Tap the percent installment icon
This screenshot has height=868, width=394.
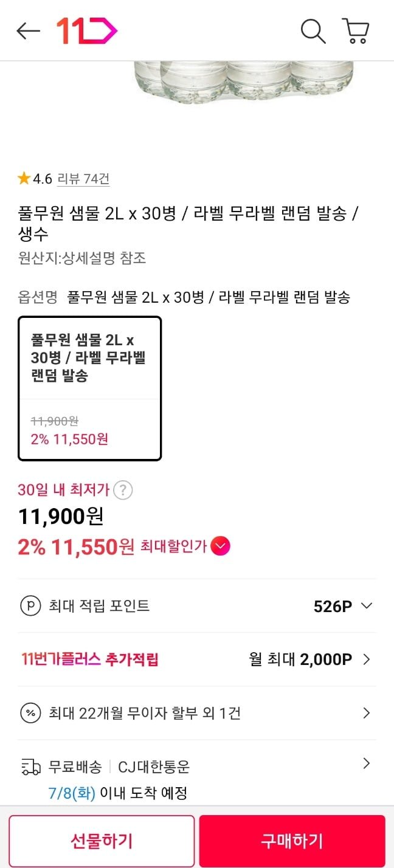30,713
